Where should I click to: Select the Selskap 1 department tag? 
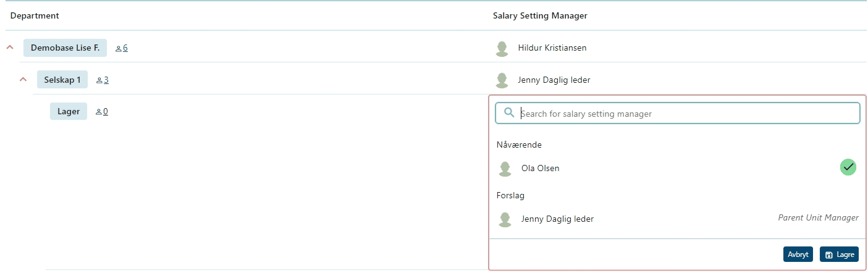62,80
